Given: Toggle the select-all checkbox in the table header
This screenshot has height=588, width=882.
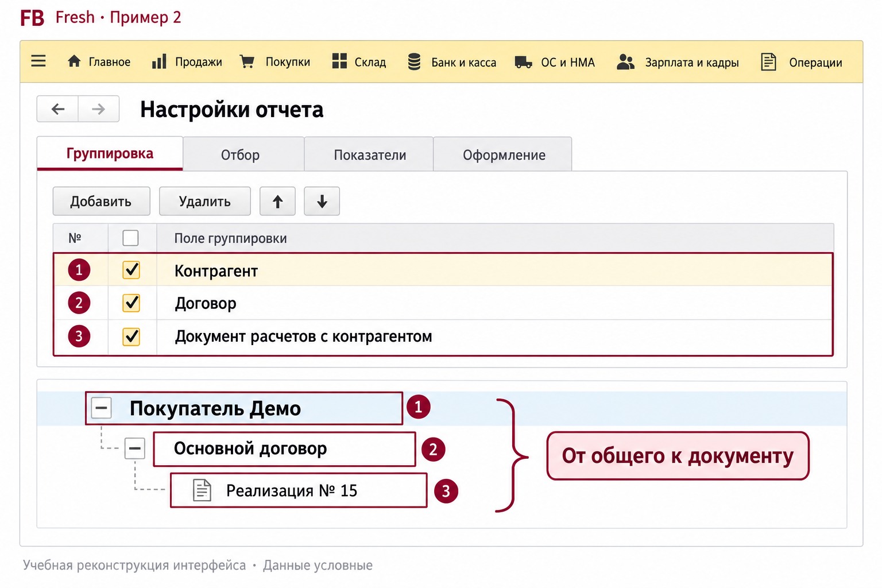Looking at the screenshot, I should [x=130, y=238].
